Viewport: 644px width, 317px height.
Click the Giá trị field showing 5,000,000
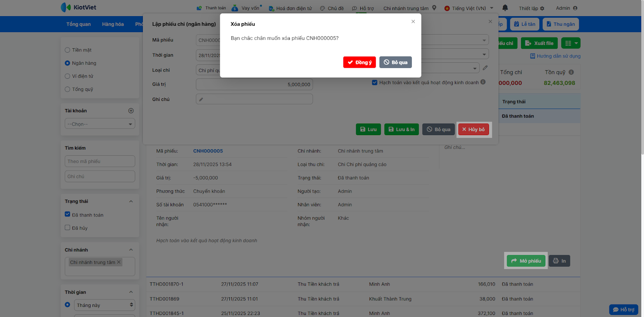click(x=254, y=84)
